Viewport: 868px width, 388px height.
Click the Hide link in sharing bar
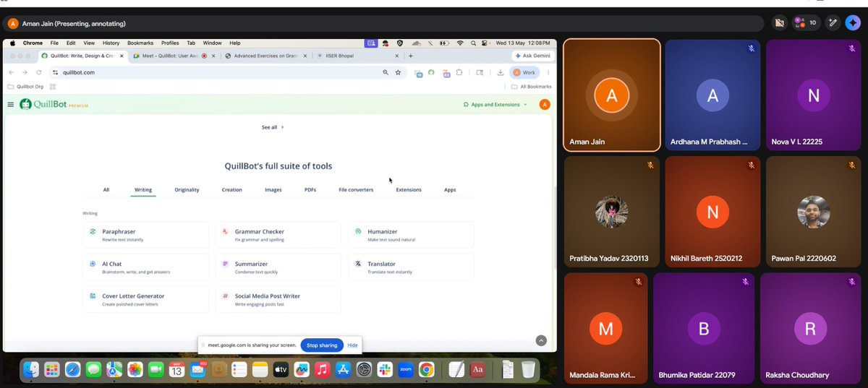pyautogui.click(x=352, y=345)
